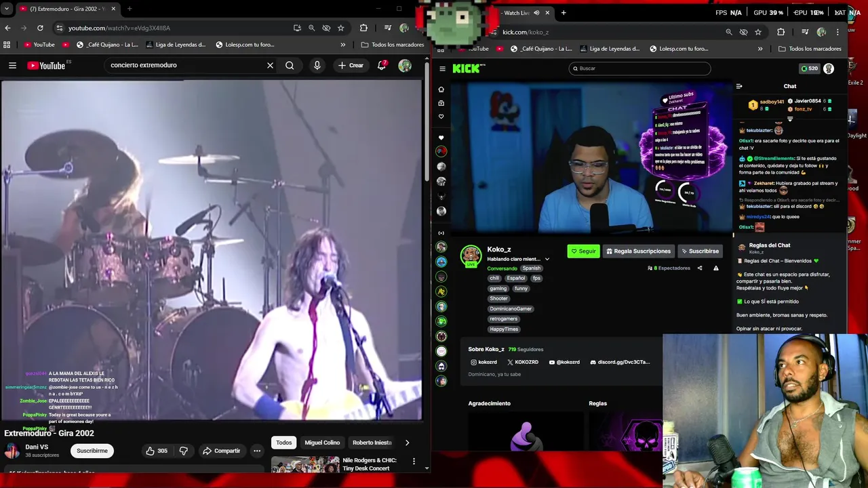Open kokozrd Instagram link

coord(484,362)
